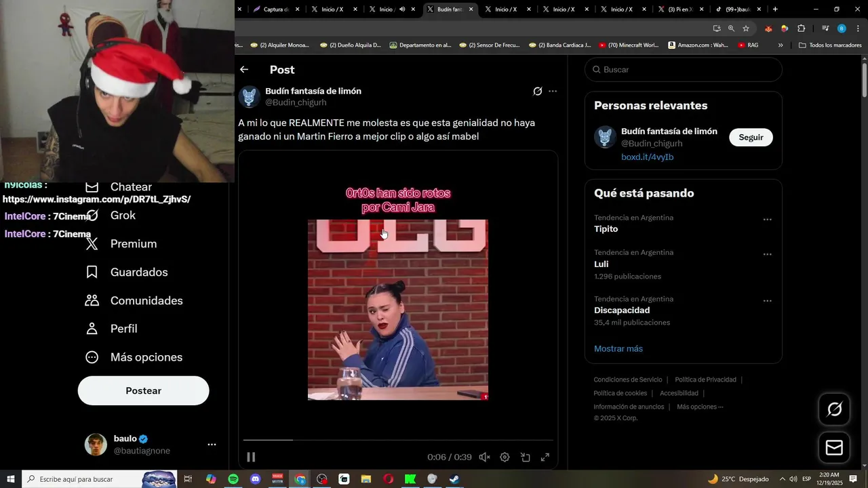Go back using the Post arrow

click(244, 70)
